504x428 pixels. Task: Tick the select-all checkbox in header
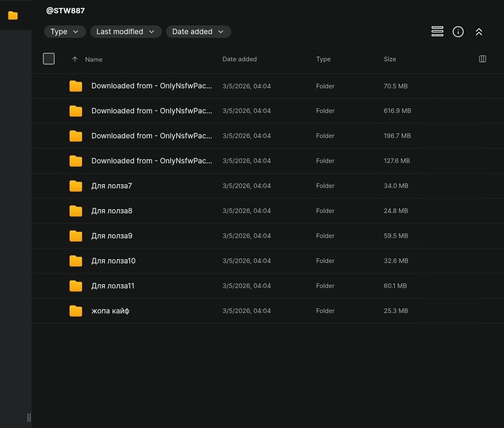click(x=49, y=59)
